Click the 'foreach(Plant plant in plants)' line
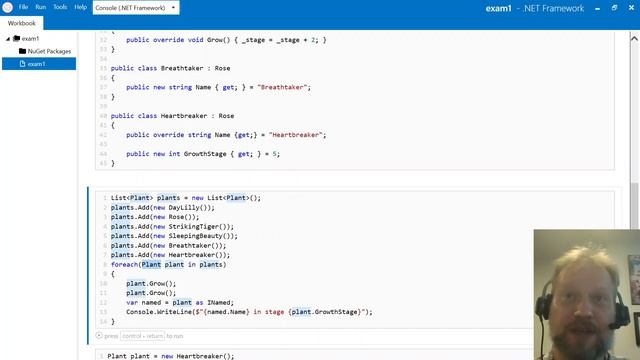 click(x=168, y=264)
